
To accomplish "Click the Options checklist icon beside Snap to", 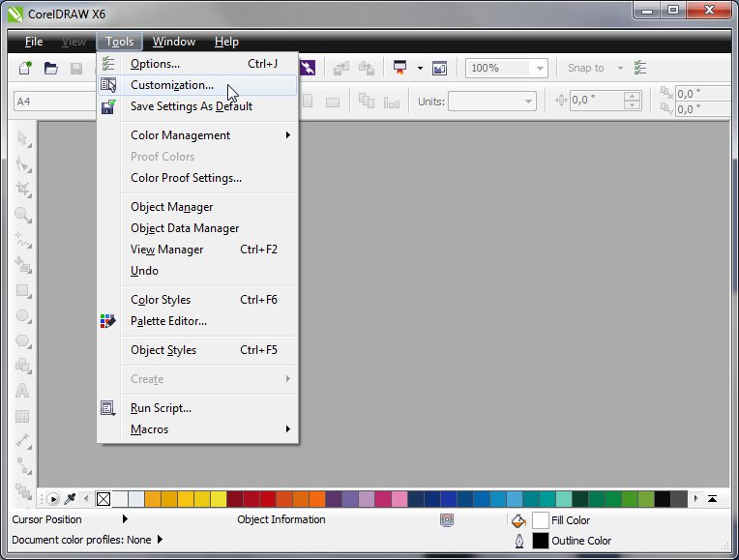I will tap(640, 68).
